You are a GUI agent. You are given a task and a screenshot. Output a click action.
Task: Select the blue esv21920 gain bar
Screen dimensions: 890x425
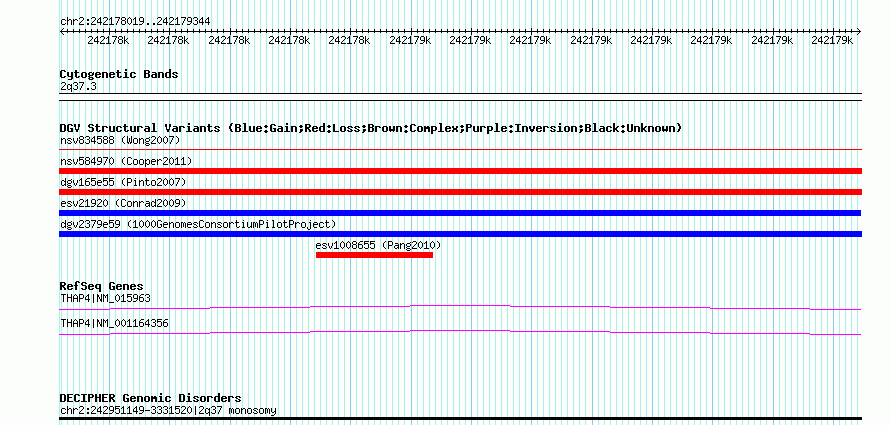(460, 213)
